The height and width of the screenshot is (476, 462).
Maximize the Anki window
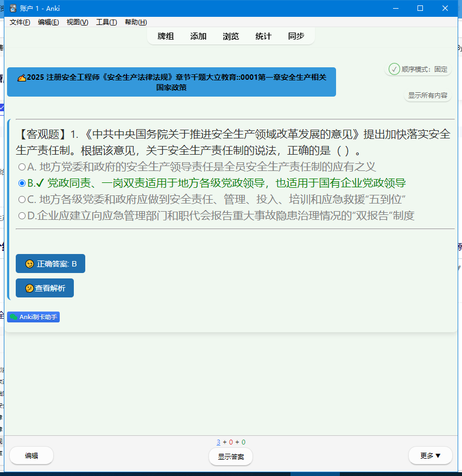420,8
